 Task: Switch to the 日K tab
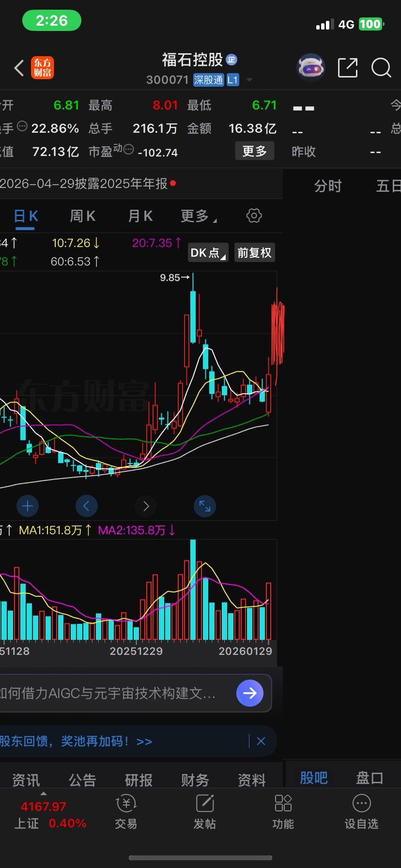pos(26,216)
